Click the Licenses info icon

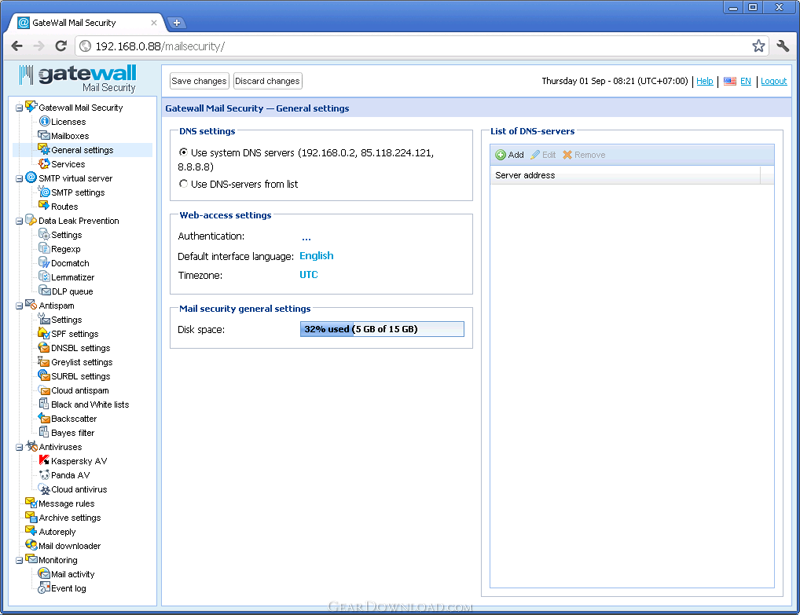pyautogui.click(x=44, y=121)
